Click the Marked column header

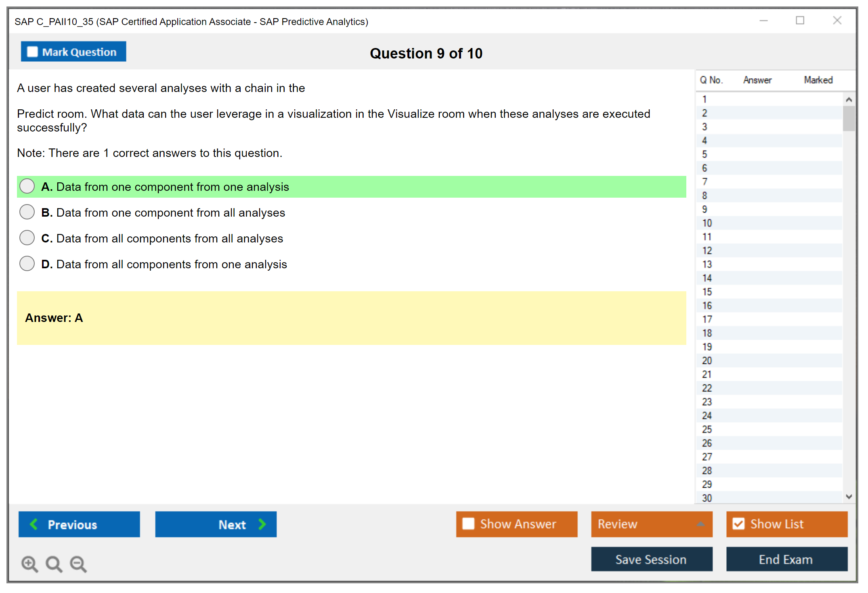click(818, 80)
